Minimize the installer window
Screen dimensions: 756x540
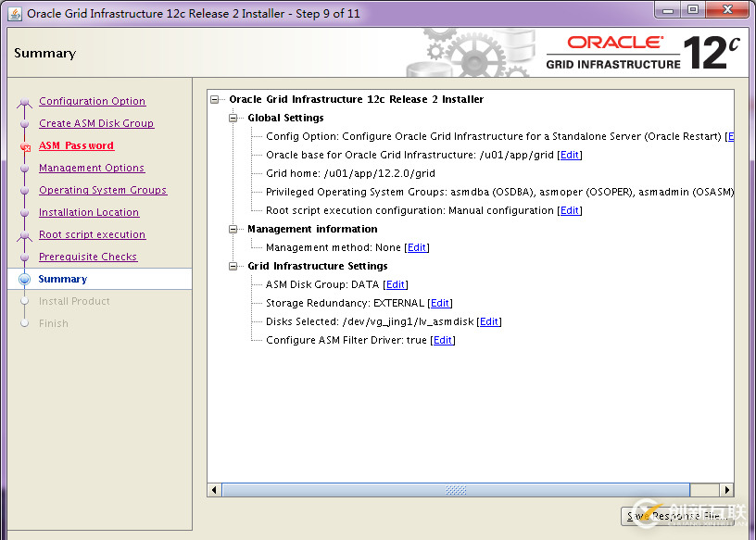(668, 10)
